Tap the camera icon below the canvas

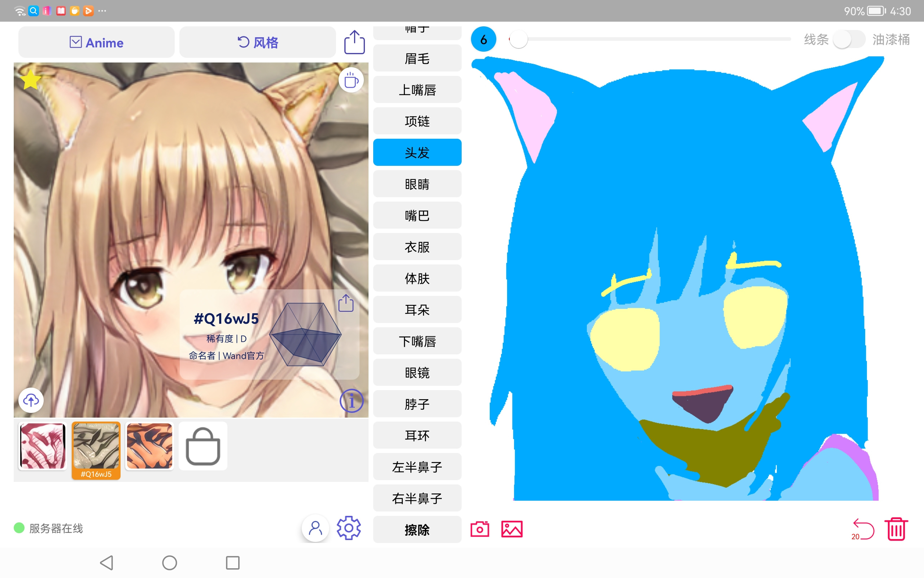pyautogui.click(x=480, y=529)
